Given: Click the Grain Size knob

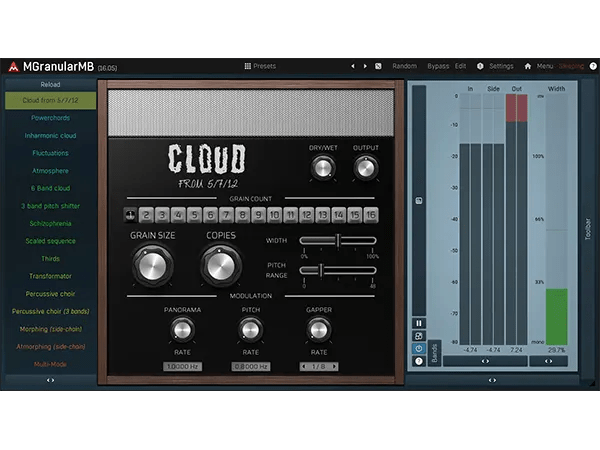Looking at the screenshot, I should coord(152,266).
